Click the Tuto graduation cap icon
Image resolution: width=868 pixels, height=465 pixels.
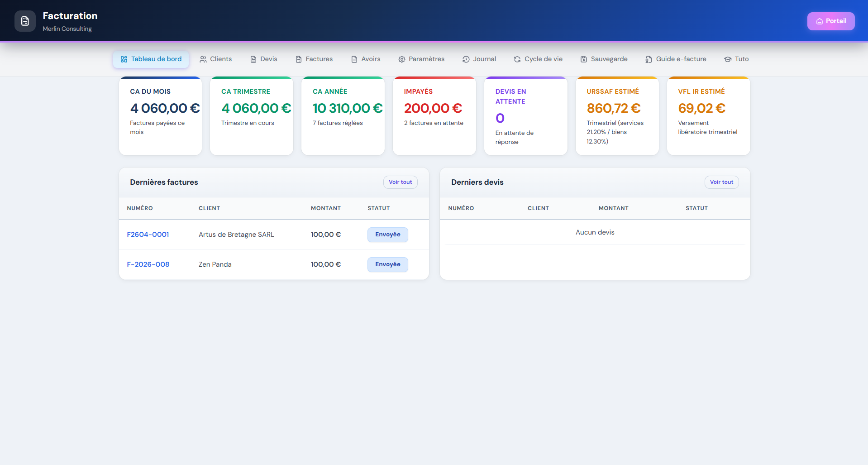[728, 59]
